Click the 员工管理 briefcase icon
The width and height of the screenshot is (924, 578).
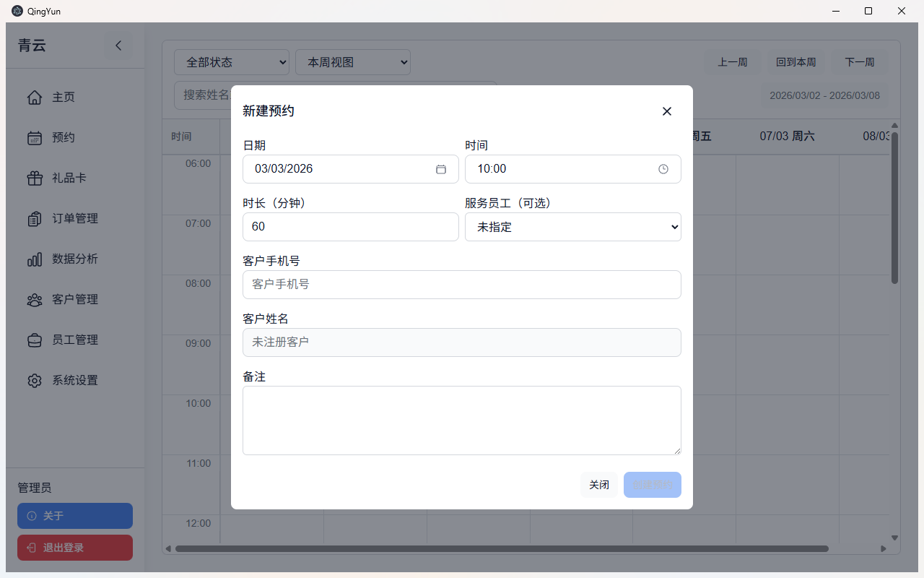click(x=35, y=340)
